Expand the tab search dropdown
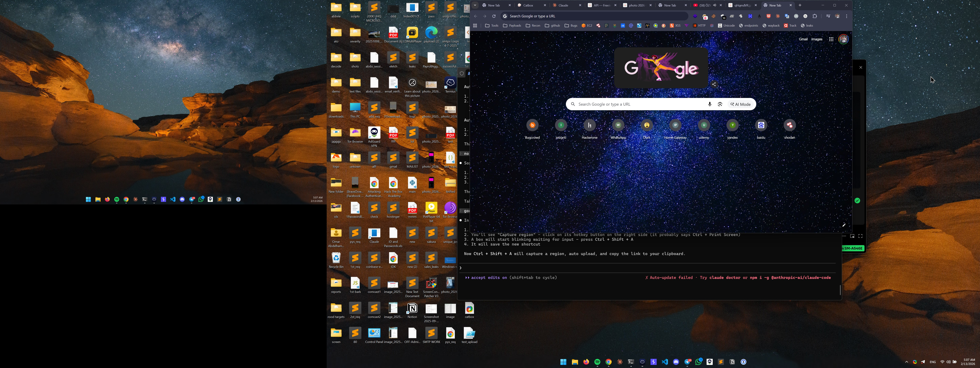The width and height of the screenshot is (980, 368). [475, 5]
